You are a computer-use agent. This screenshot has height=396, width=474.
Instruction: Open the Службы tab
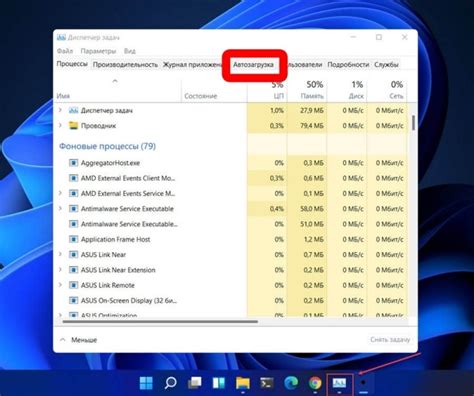(386, 65)
